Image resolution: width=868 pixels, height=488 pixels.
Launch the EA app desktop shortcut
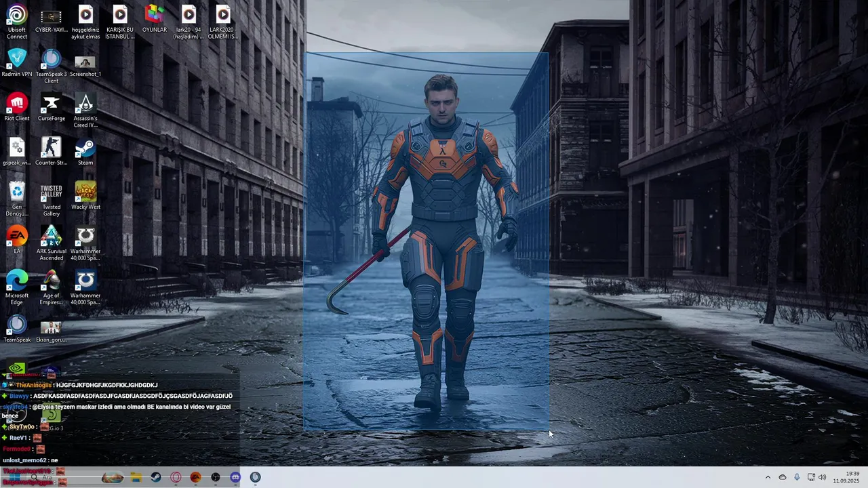(x=17, y=240)
